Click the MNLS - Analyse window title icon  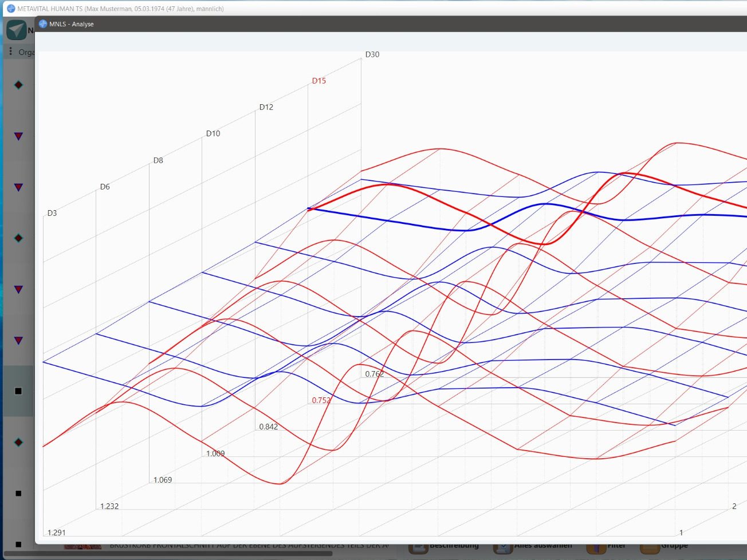click(43, 24)
